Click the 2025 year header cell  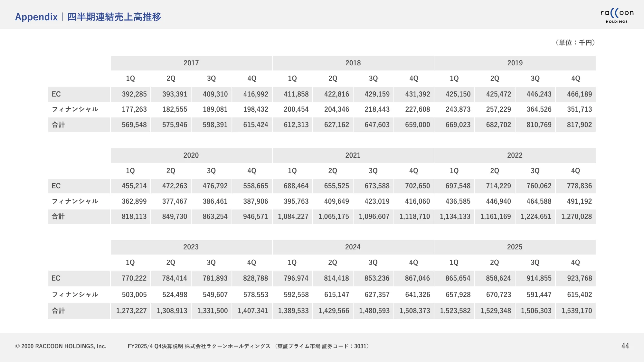[x=515, y=247]
